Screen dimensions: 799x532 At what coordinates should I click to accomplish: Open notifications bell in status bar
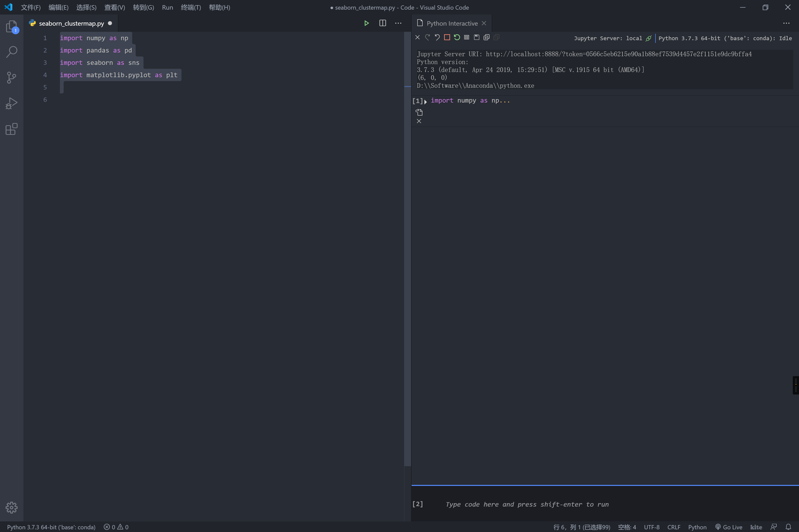pos(788,527)
